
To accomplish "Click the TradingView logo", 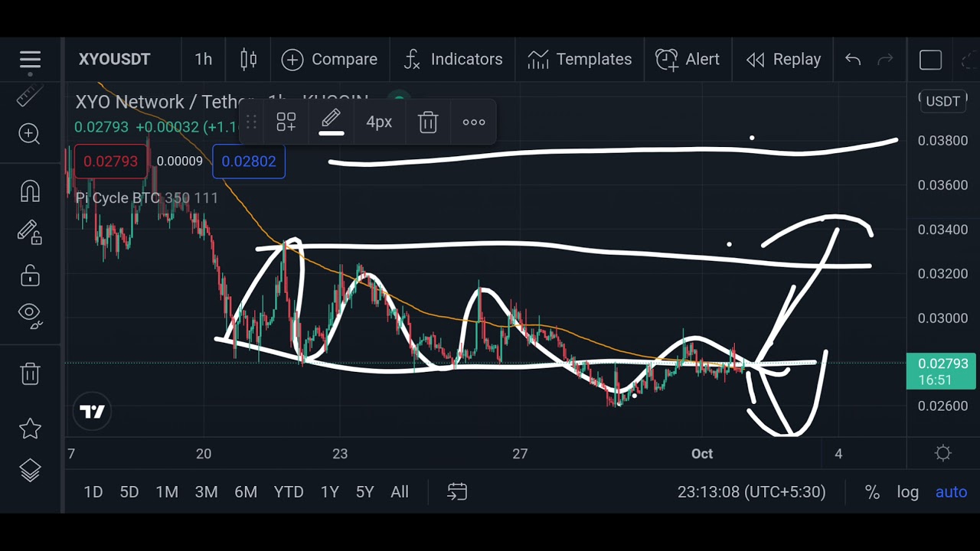I will 92,412.
